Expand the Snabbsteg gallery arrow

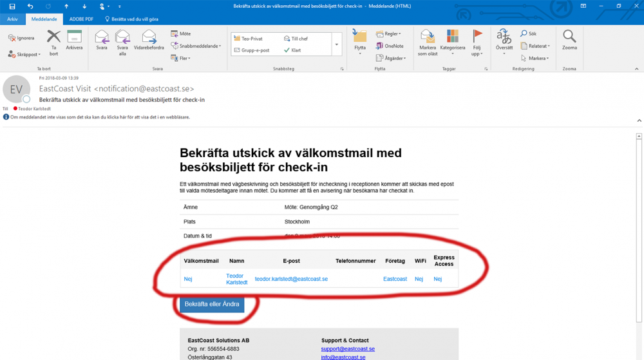(x=337, y=44)
